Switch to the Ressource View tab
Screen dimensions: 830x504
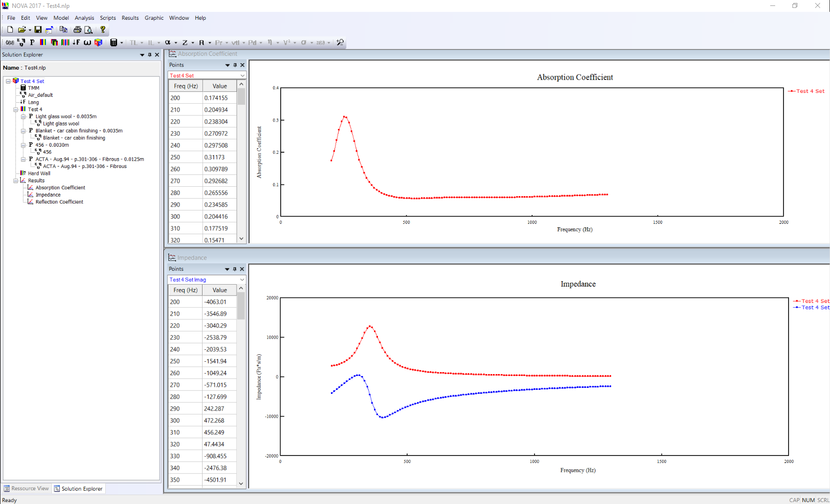point(27,489)
